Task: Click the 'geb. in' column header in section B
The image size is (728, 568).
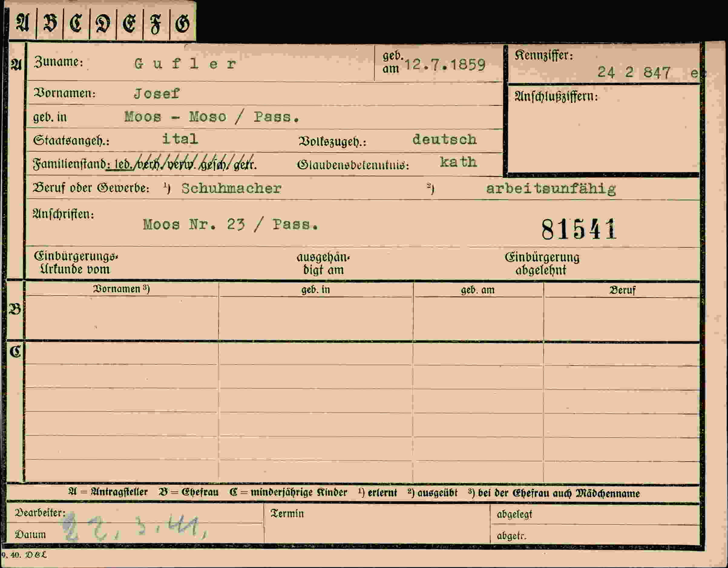Action: pos(316,289)
